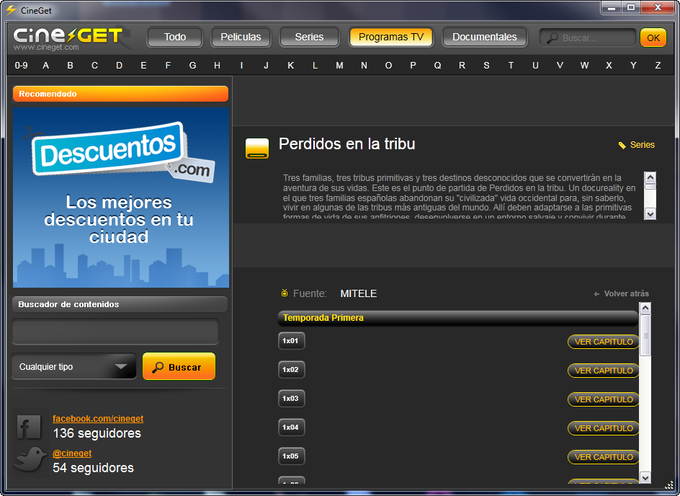The height and width of the screenshot is (496, 680).
Task: Open the Peliculas tab
Action: pyautogui.click(x=241, y=37)
